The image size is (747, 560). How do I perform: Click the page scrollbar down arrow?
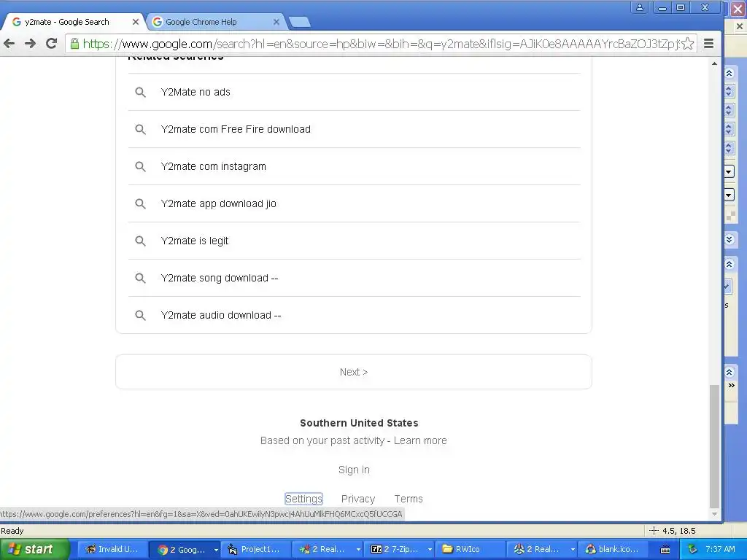pos(714,514)
